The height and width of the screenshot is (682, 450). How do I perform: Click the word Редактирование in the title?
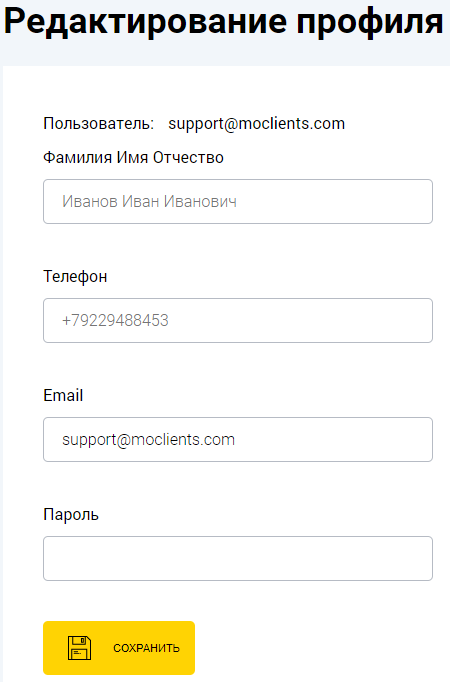(145, 21)
